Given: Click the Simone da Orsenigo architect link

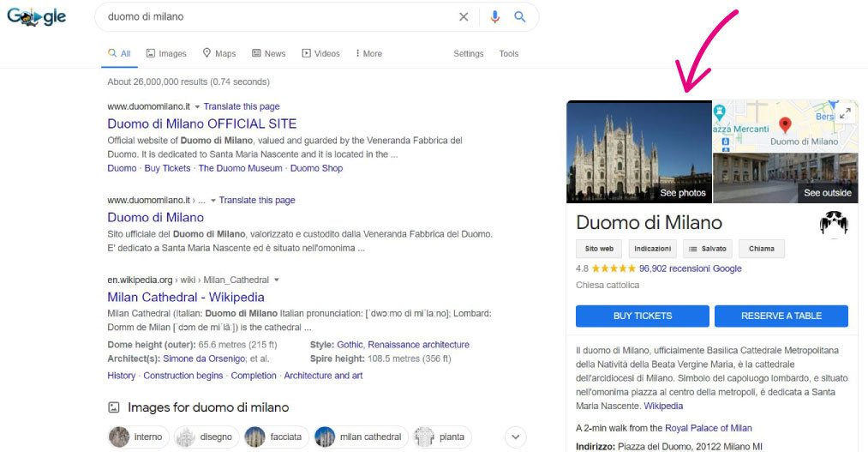Looking at the screenshot, I should (x=204, y=359).
